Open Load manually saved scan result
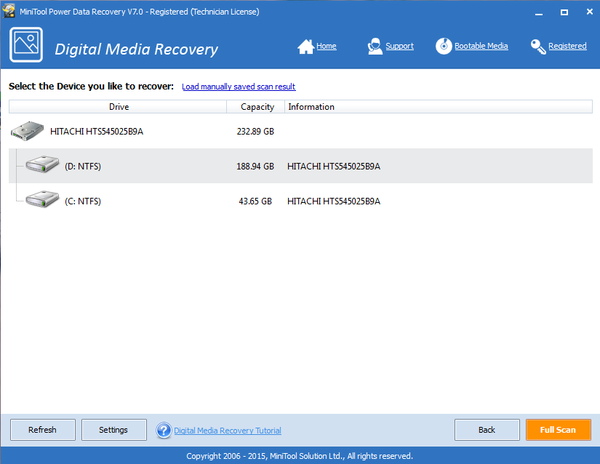600x464 pixels. point(238,87)
